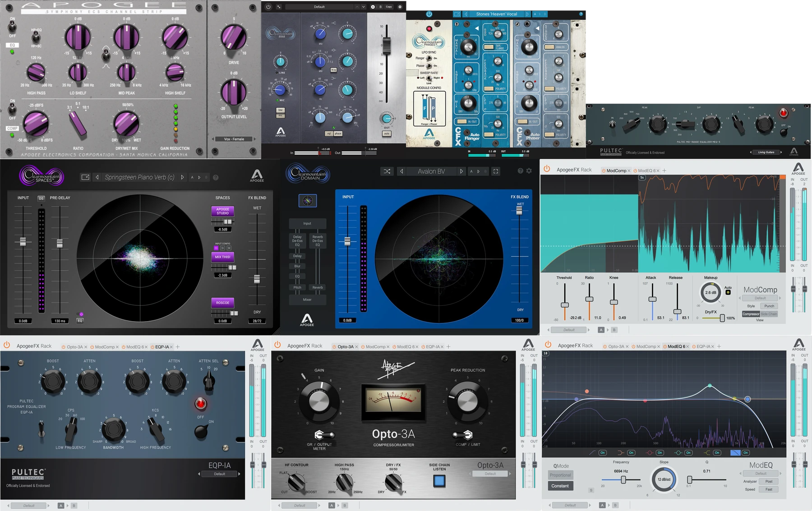
Task: Toggle the hi q button on 8068 EQ
Action: (x=333, y=70)
